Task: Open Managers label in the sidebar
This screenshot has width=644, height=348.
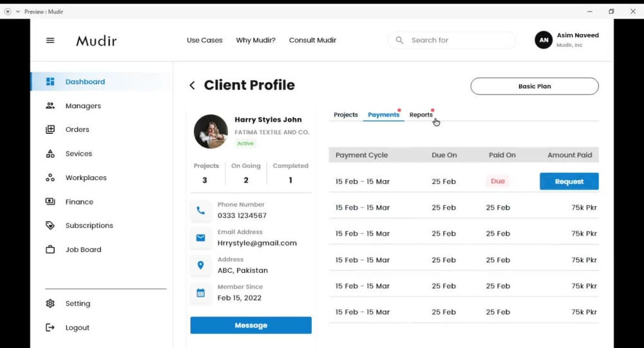Action: (x=83, y=106)
